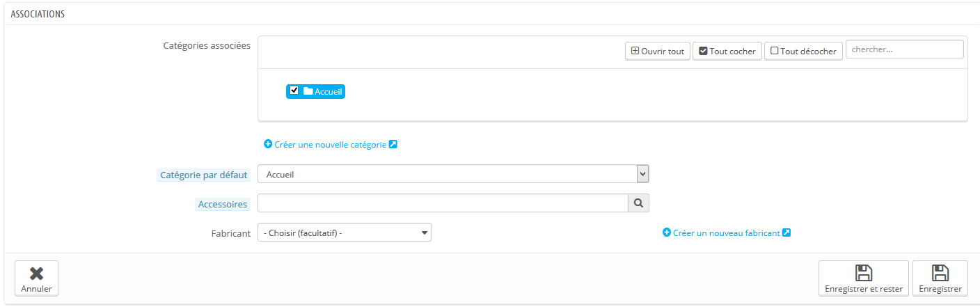Screen dimensions: 980x307
Task: Click the Accessoires text input field
Action: (443, 203)
